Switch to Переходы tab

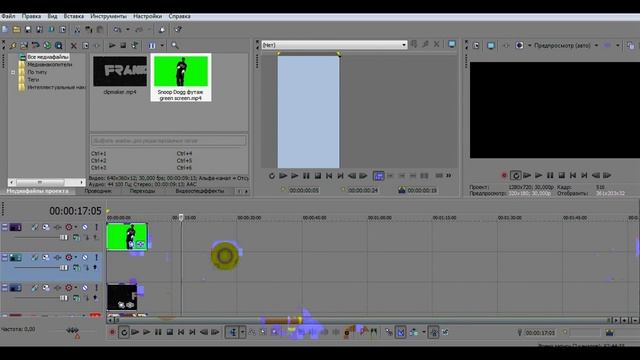click(x=142, y=191)
